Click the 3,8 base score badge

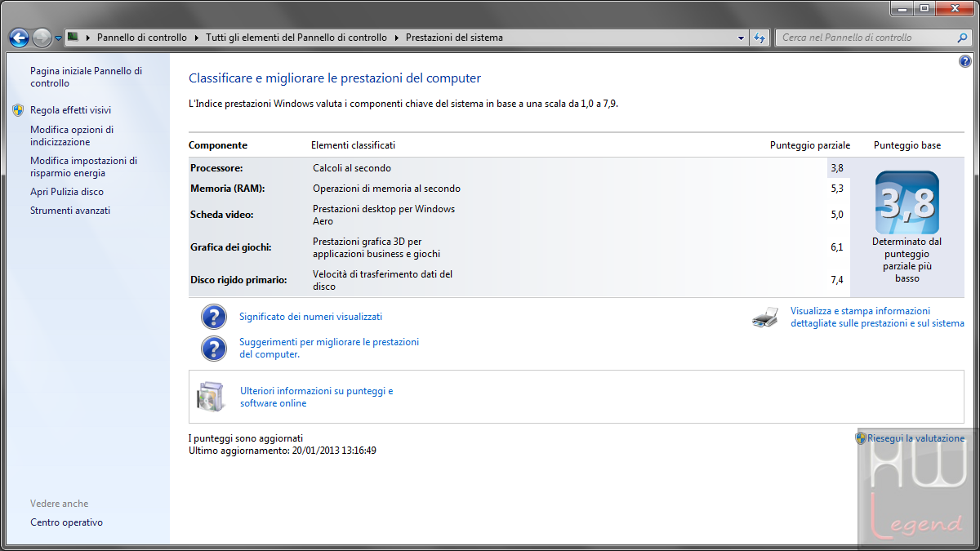click(x=906, y=202)
